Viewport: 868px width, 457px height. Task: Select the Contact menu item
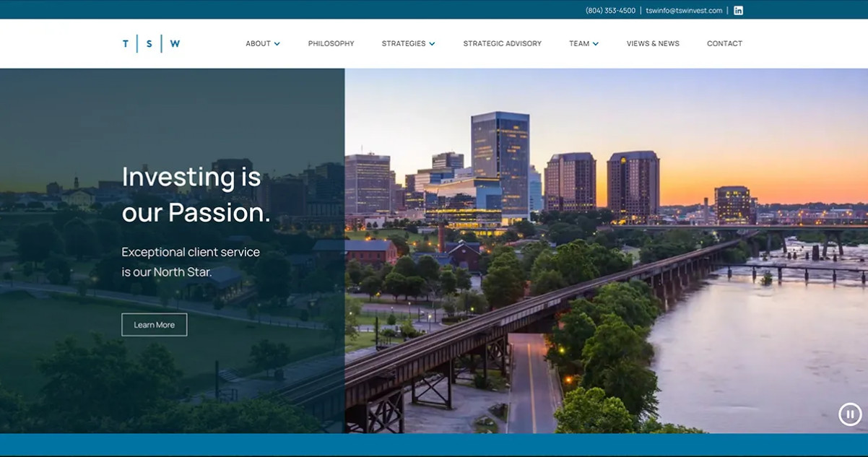(x=724, y=43)
